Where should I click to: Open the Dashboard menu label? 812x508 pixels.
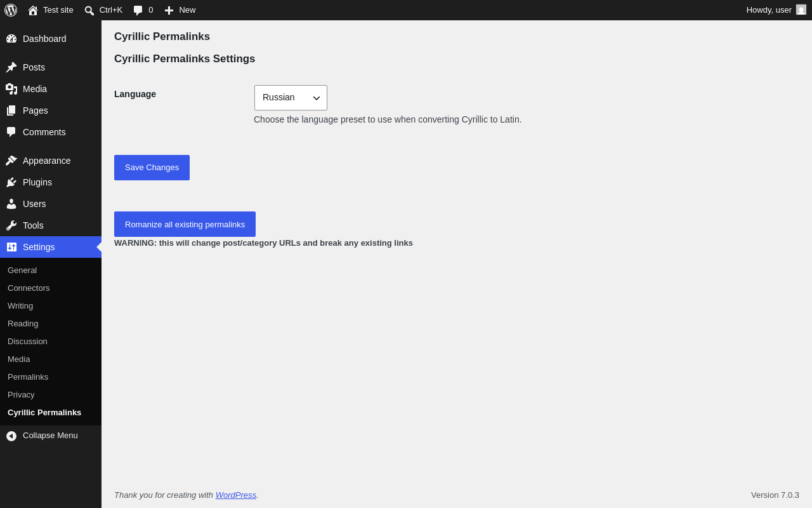(44, 39)
